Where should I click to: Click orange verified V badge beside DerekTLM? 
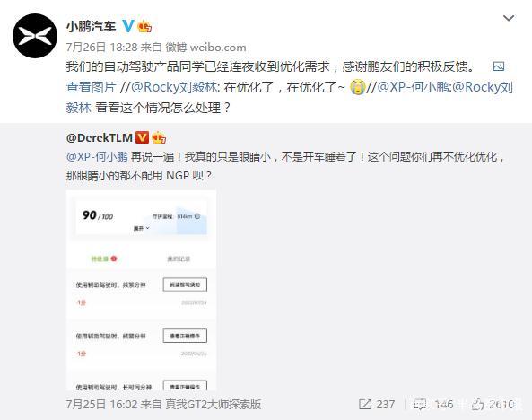(x=142, y=137)
